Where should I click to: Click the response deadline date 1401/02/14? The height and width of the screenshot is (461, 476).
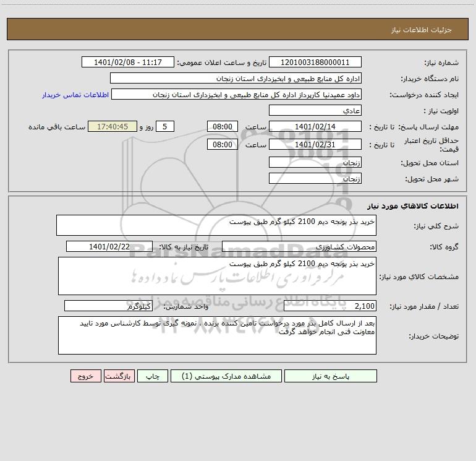point(315,126)
